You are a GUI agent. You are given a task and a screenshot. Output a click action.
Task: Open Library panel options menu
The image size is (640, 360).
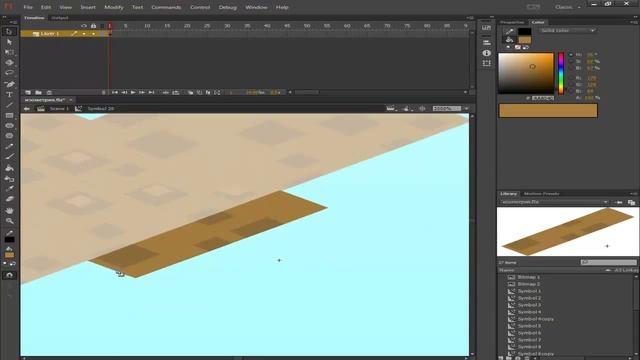pyautogui.click(x=633, y=194)
